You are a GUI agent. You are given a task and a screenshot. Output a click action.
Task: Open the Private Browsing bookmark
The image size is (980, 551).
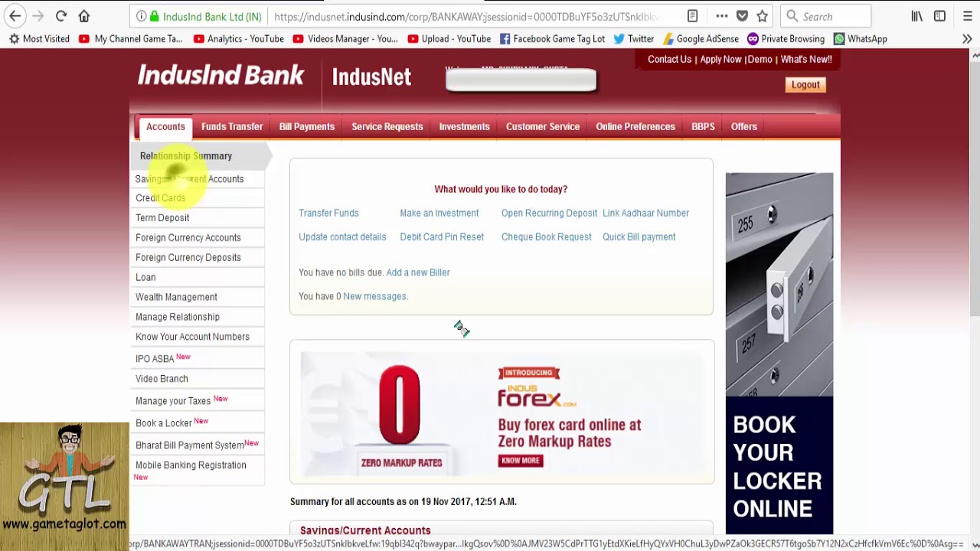point(786,38)
